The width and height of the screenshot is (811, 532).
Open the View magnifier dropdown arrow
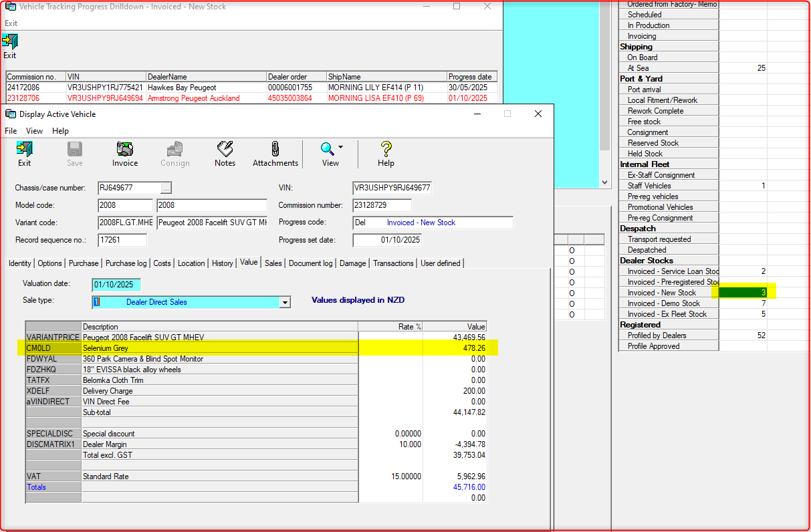340,148
